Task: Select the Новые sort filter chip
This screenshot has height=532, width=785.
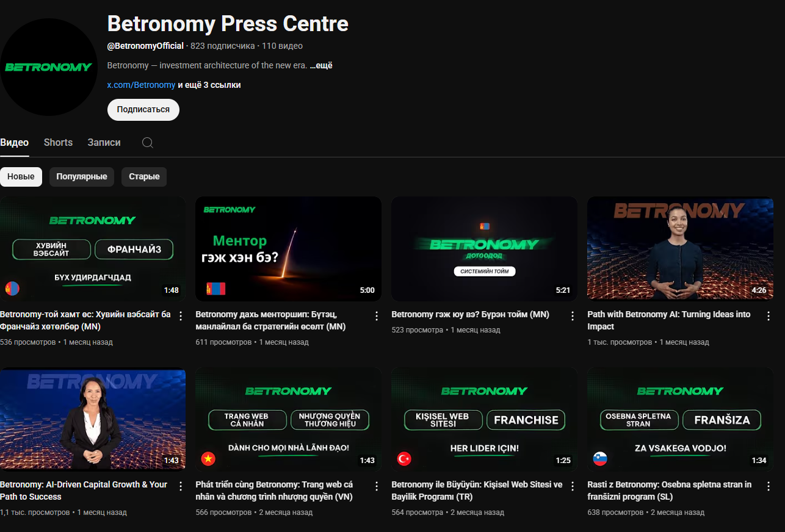Action: 21,177
